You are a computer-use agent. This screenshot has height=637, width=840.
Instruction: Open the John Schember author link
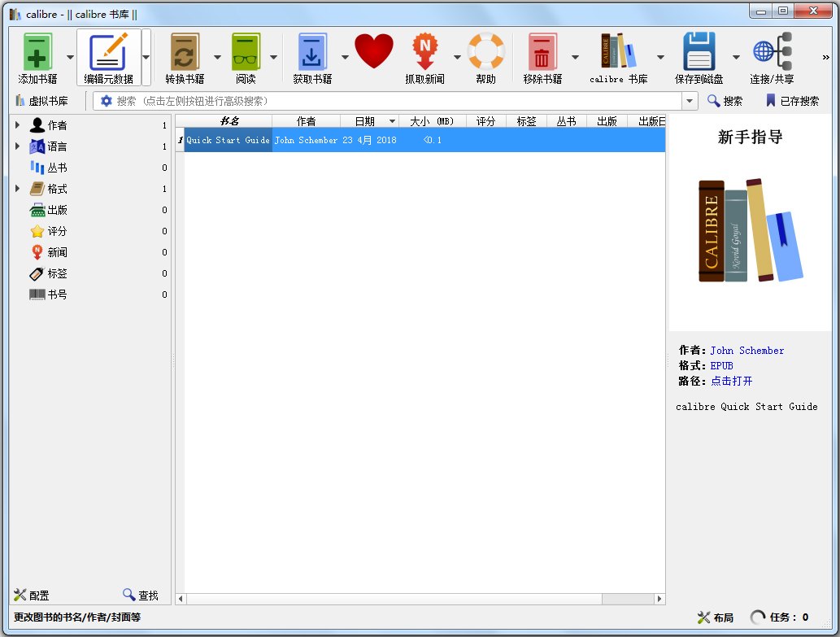click(x=747, y=351)
